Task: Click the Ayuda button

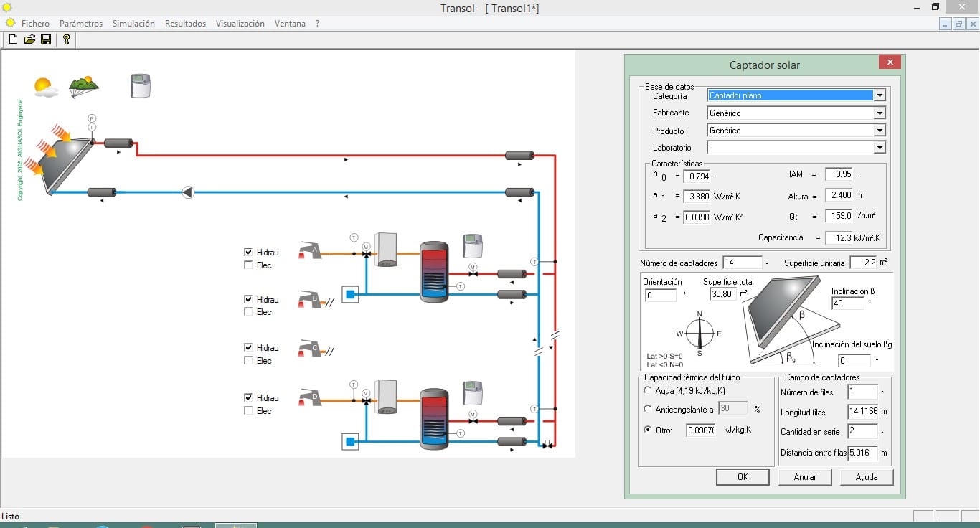Action: (867, 476)
